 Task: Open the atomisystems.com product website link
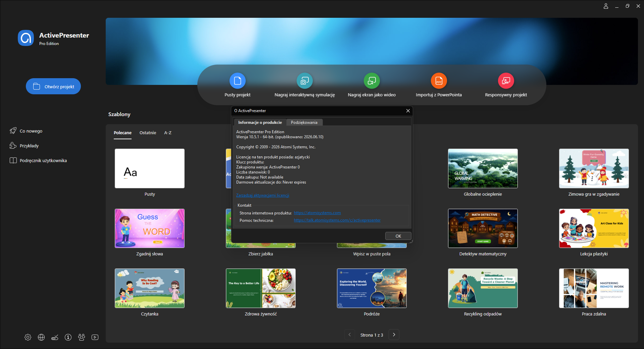pyautogui.click(x=317, y=213)
